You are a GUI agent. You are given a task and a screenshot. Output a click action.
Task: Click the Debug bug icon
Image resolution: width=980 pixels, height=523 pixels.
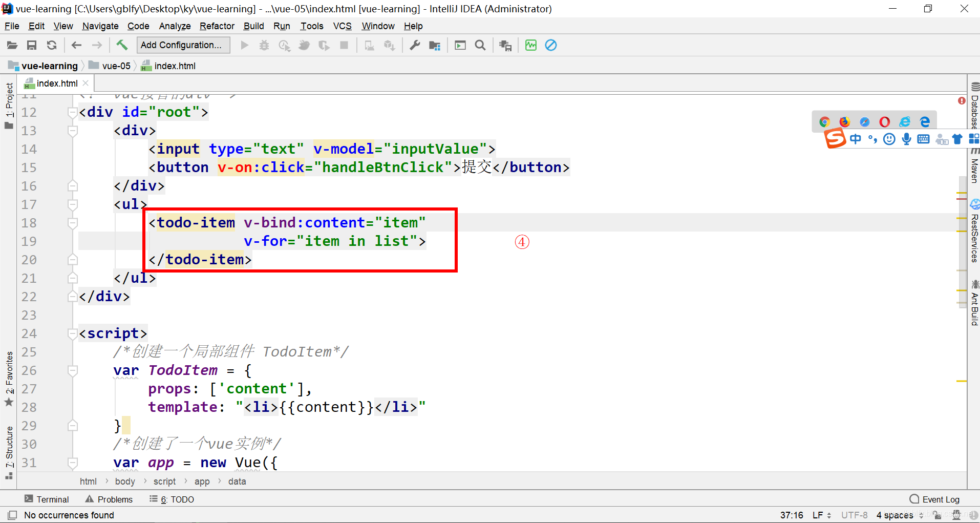[264, 45]
